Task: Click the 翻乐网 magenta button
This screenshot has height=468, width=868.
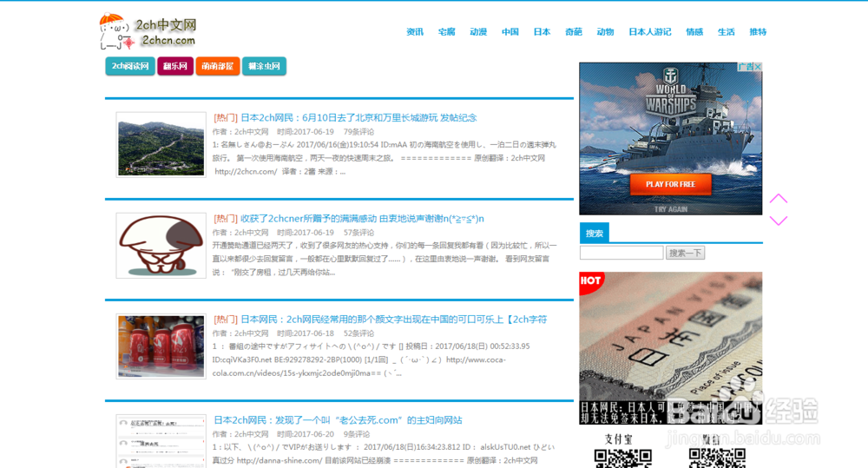Action: (x=175, y=66)
